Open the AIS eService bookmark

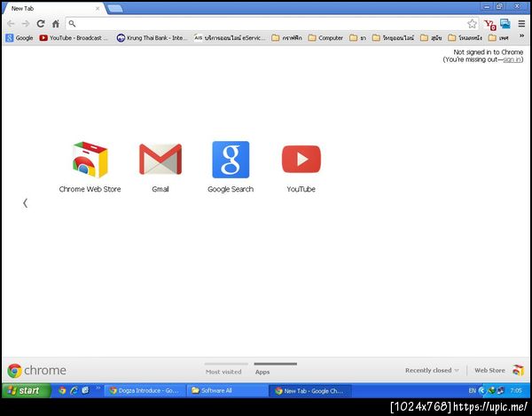click(230, 37)
